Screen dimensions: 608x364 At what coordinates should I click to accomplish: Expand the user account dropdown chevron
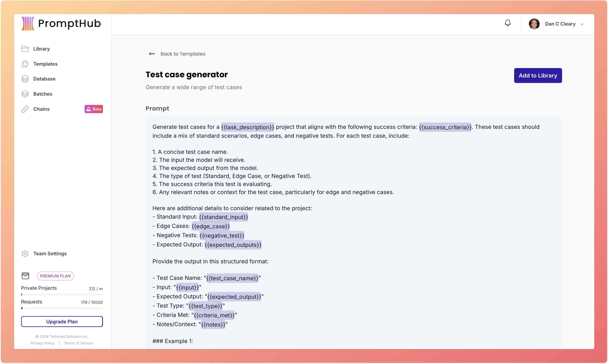click(582, 24)
